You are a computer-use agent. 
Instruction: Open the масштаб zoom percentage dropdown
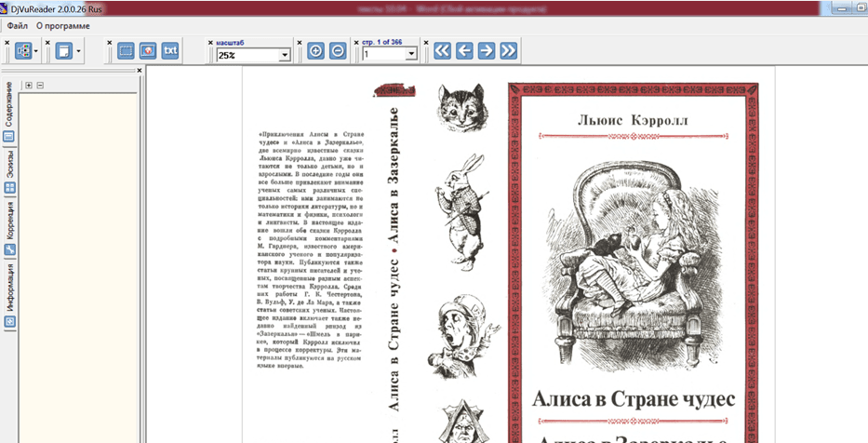click(284, 55)
